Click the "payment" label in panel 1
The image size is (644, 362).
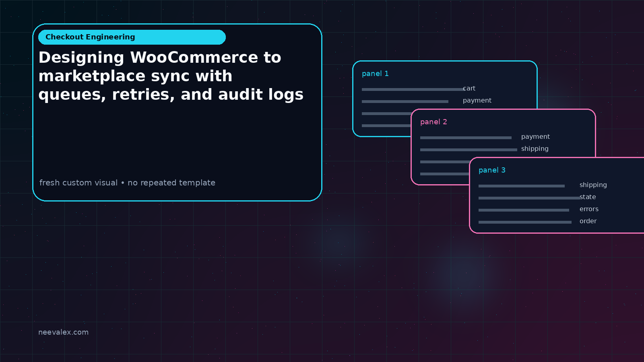(477, 101)
